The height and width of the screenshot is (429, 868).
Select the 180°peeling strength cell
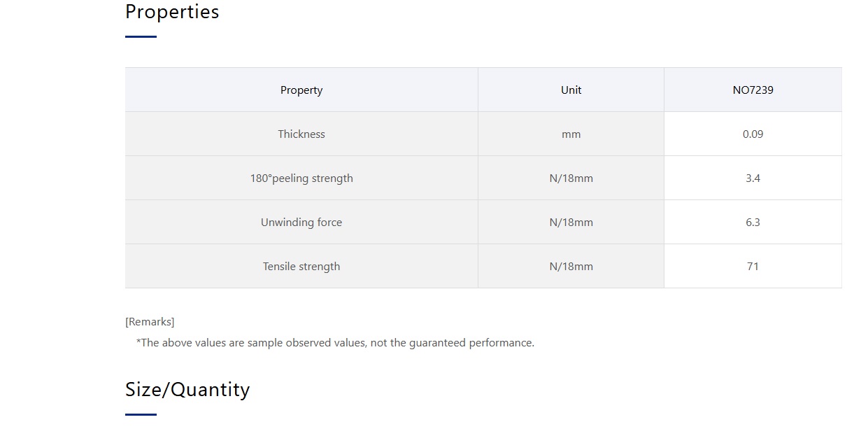pos(301,178)
